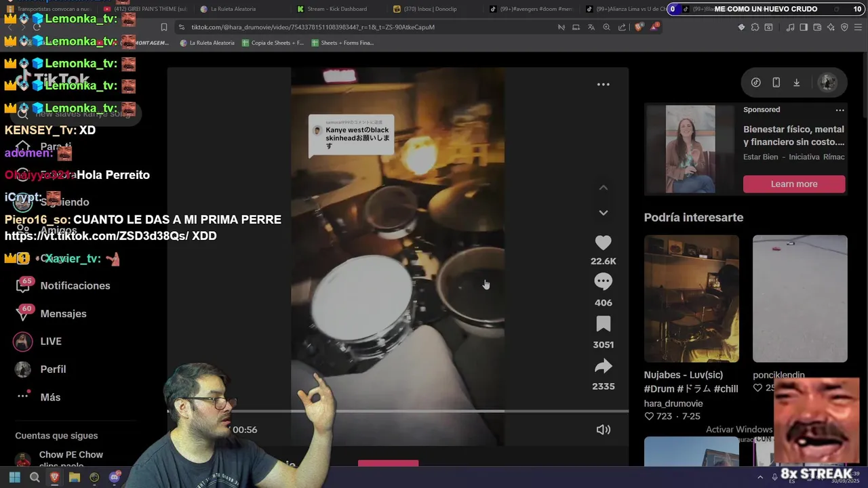The image size is (868, 488).
Task: Click the music note toolbar icon
Action: click(x=790, y=27)
